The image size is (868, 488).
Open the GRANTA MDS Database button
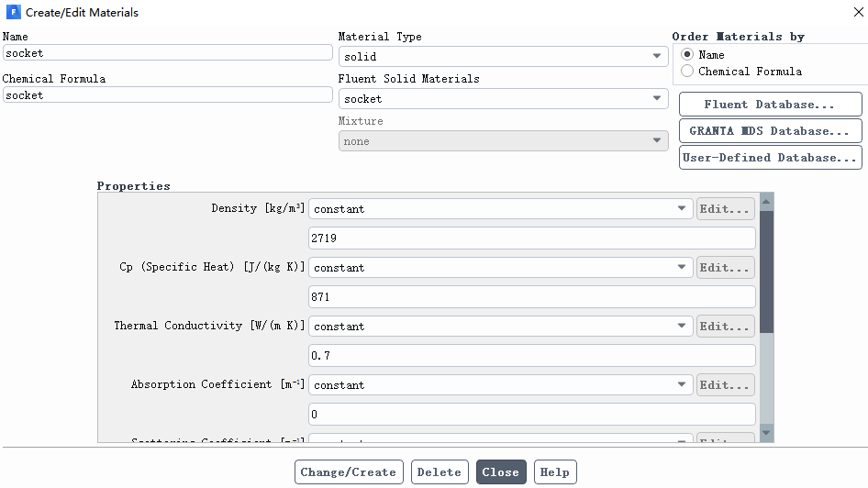770,130
